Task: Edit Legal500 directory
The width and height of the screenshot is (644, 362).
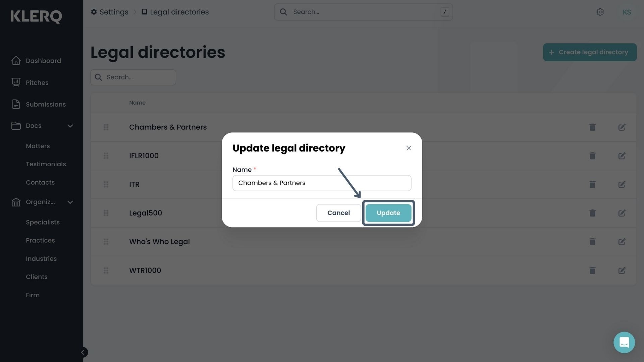Action: [622, 213]
